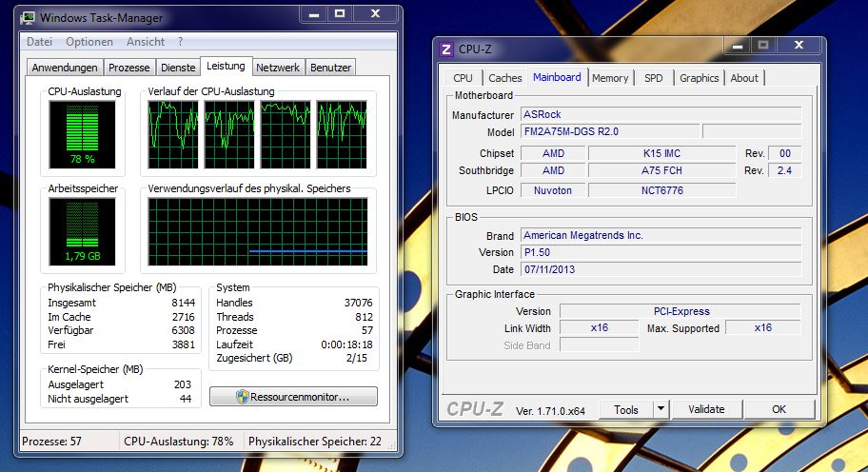Click the Im Cache value 2716
Viewport: 868px width, 472px height.
pyautogui.click(x=184, y=317)
